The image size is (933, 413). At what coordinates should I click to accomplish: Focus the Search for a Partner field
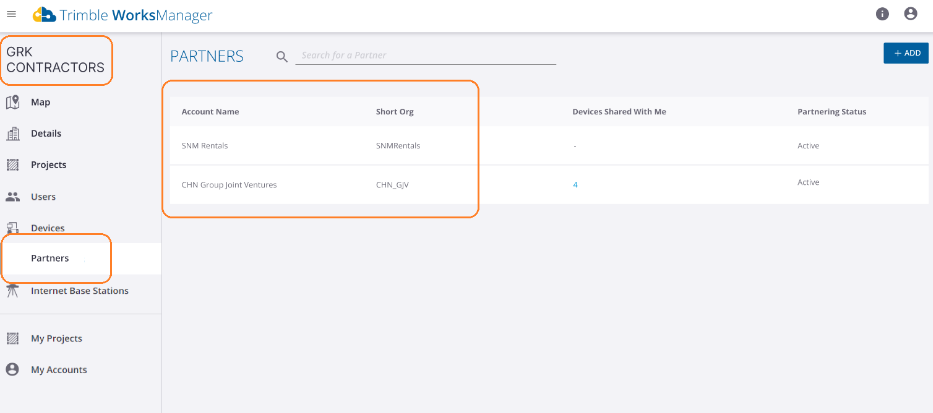click(425, 55)
